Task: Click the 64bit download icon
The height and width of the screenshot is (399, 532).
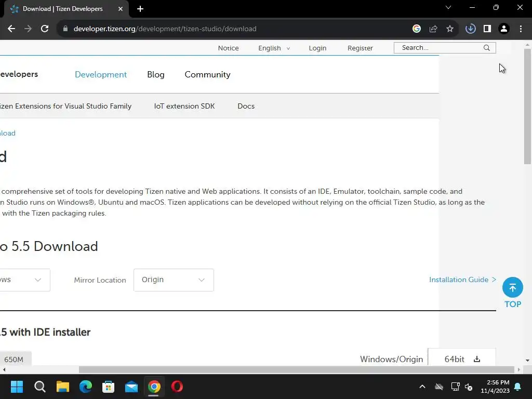Action: pos(477,359)
